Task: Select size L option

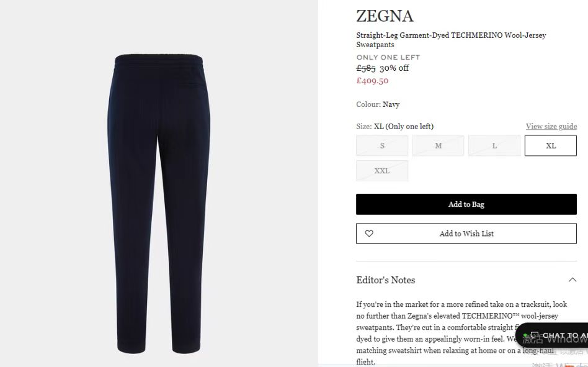Action: click(494, 145)
